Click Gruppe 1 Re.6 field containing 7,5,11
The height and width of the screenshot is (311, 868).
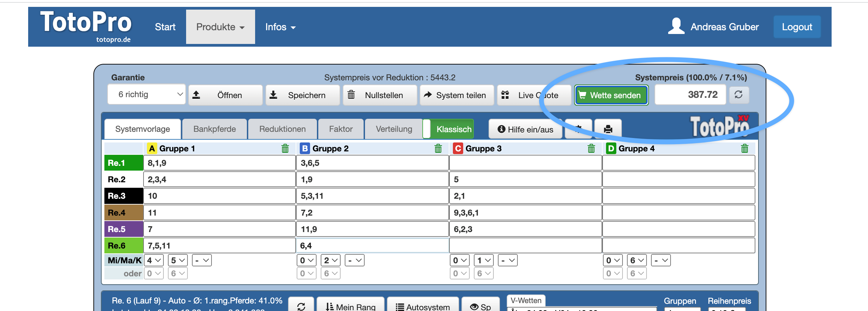(x=220, y=245)
